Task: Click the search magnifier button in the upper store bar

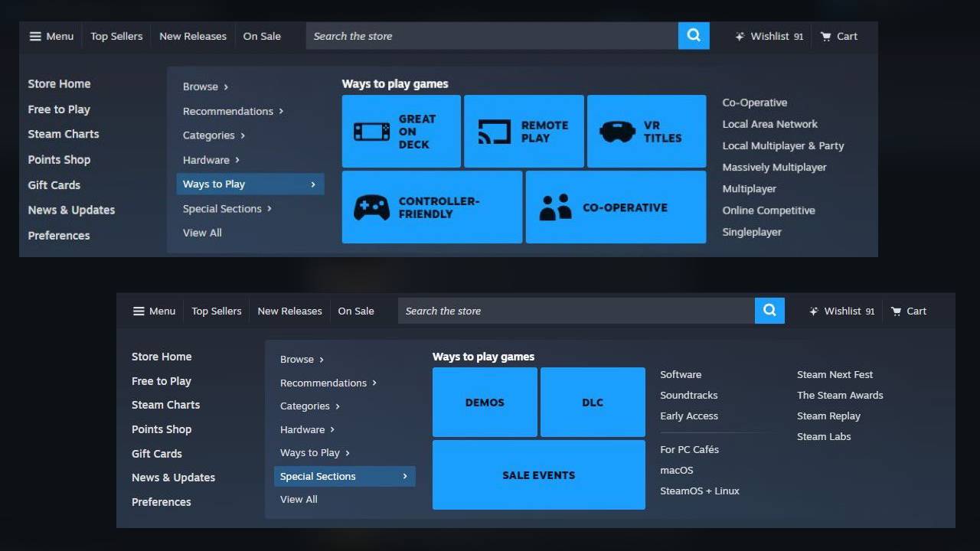Action: (x=694, y=35)
